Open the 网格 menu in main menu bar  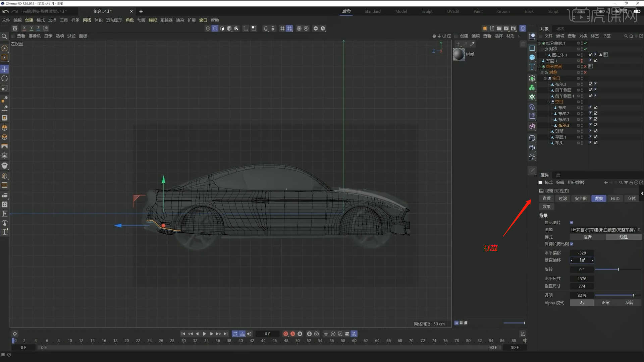pyautogui.click(x=87, y=20)
